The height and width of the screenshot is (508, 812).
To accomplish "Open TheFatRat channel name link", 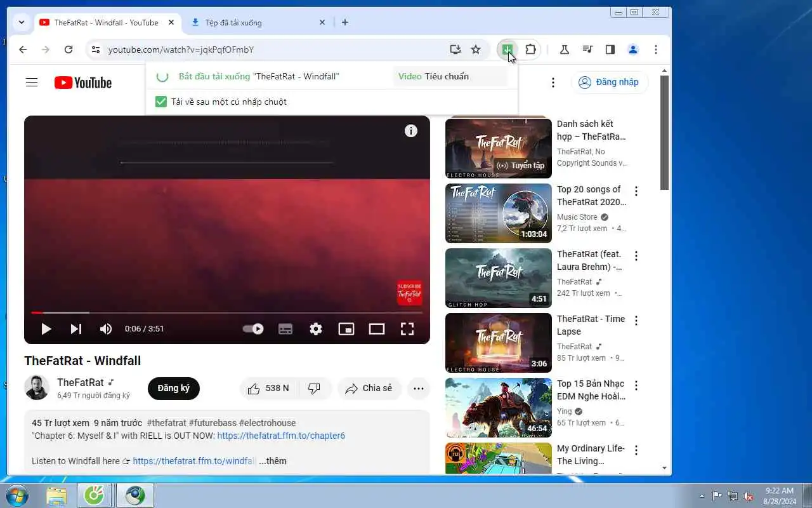I will tap(81, 382).
